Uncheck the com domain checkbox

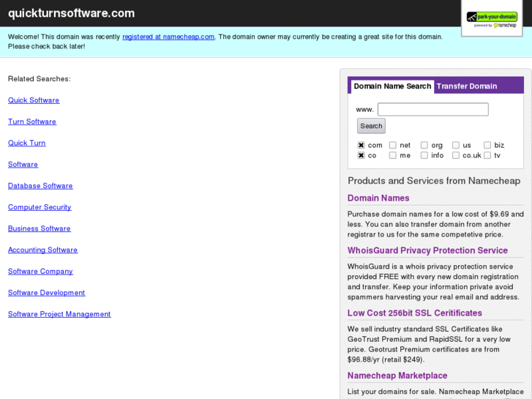tap(361, 146)
